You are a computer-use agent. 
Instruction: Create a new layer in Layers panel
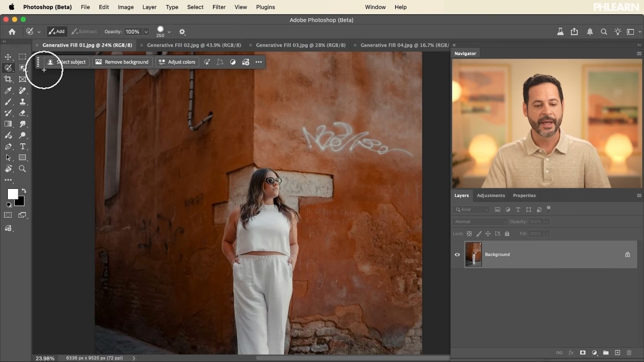click(617, 353)
